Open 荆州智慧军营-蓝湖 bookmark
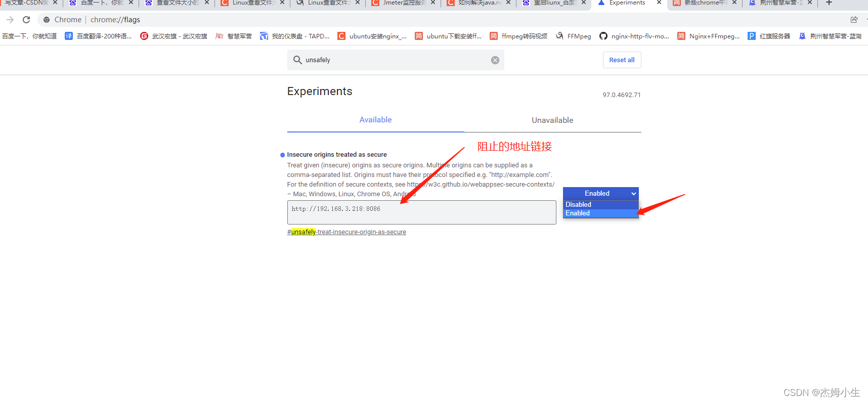Viewport: 868px width, 402px height. point(830,36)
